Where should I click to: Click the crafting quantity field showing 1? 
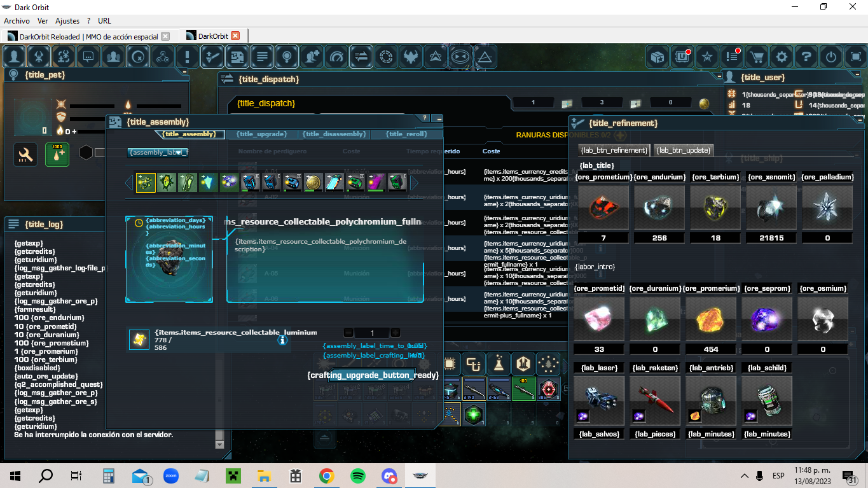[x=372, y=333]
